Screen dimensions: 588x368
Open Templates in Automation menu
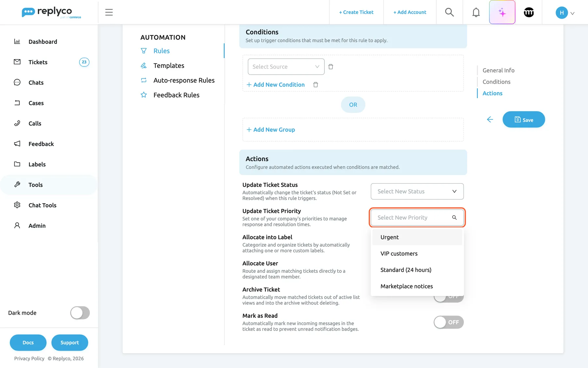click(169, 65)
